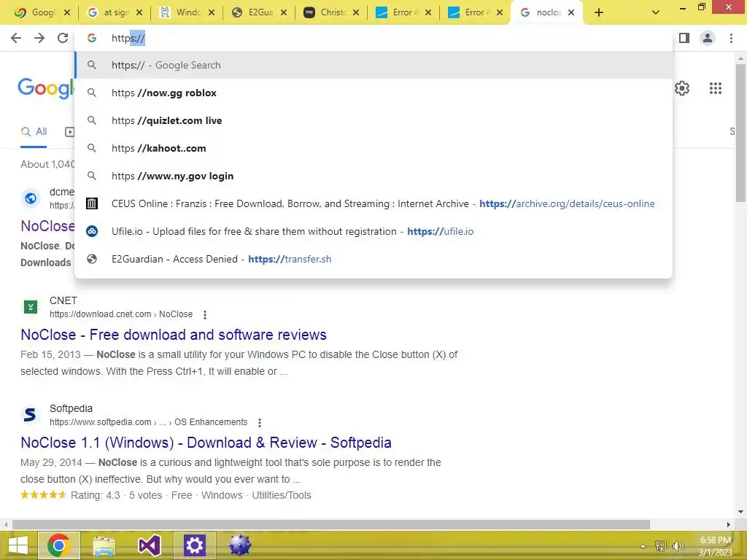Open Google quick settings gear
Image resolution: width=747 pixels, height=560 pixels.
pos(682,88)
